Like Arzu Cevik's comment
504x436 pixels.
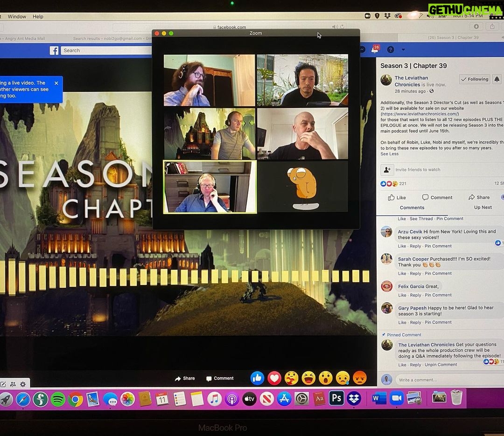pyautogui.click(x=402, y=246)
